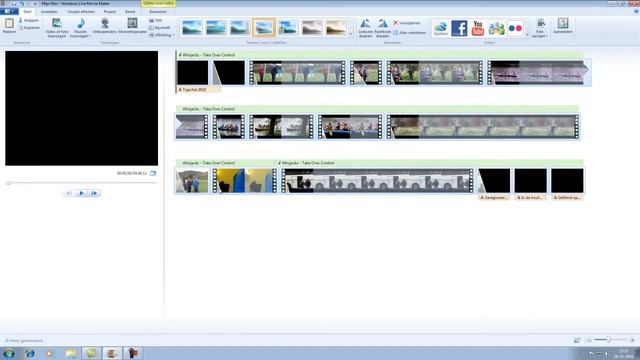Click the Tsjechië 2010 title caption
Viewport: 640px width, 360px height.
[198, 89]
